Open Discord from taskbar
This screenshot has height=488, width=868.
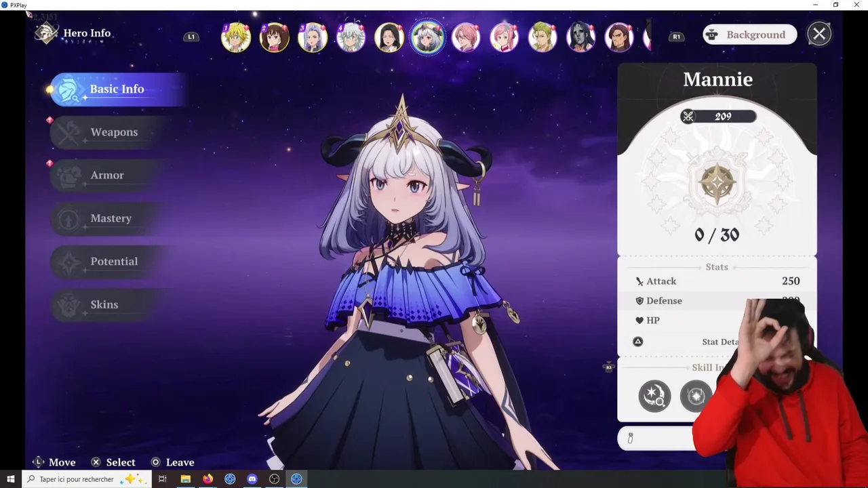click(x=252, y=479)
